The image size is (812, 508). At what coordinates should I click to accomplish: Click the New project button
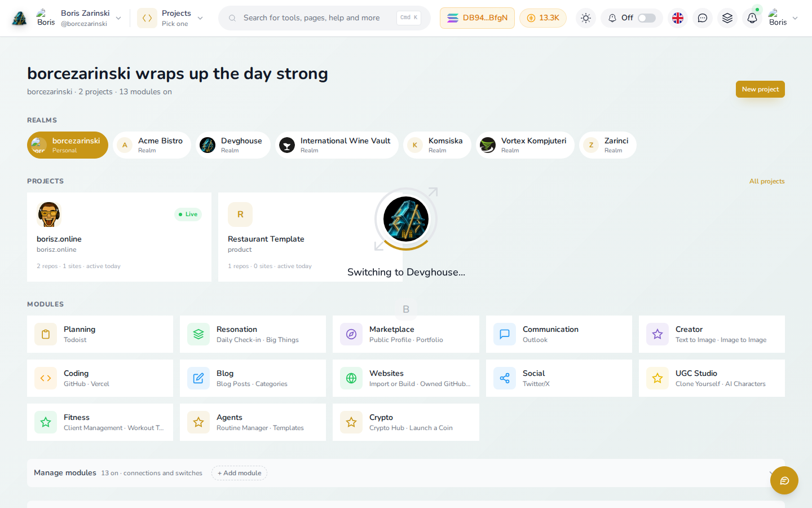tap(760, 89)
